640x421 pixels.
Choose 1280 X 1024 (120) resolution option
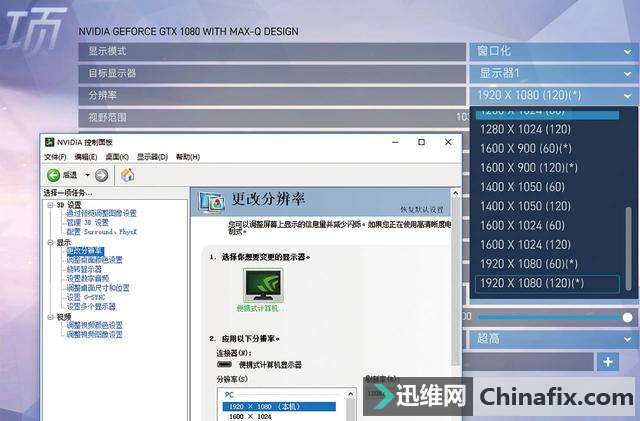[x=547, y=129]
